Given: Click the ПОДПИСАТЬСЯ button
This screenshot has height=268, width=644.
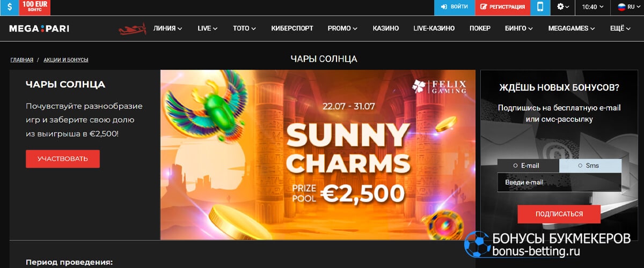Looking at the screenshot, I should (559, 214).
